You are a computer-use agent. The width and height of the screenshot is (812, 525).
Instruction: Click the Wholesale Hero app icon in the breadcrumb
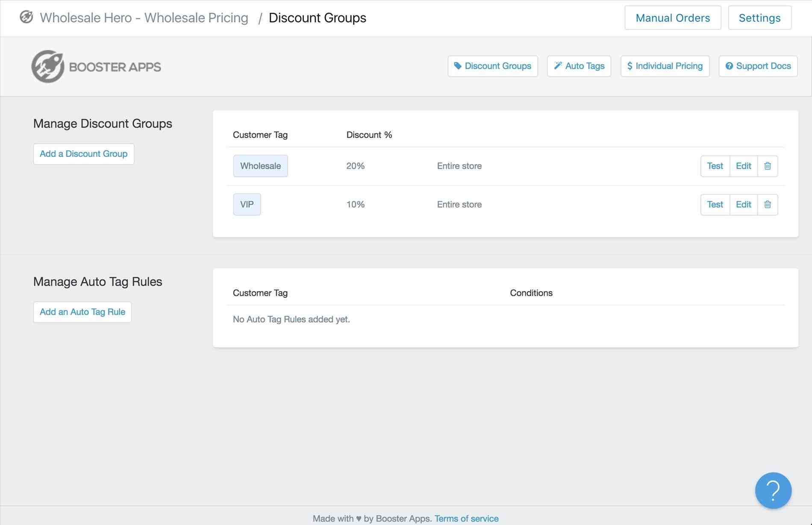26,17
